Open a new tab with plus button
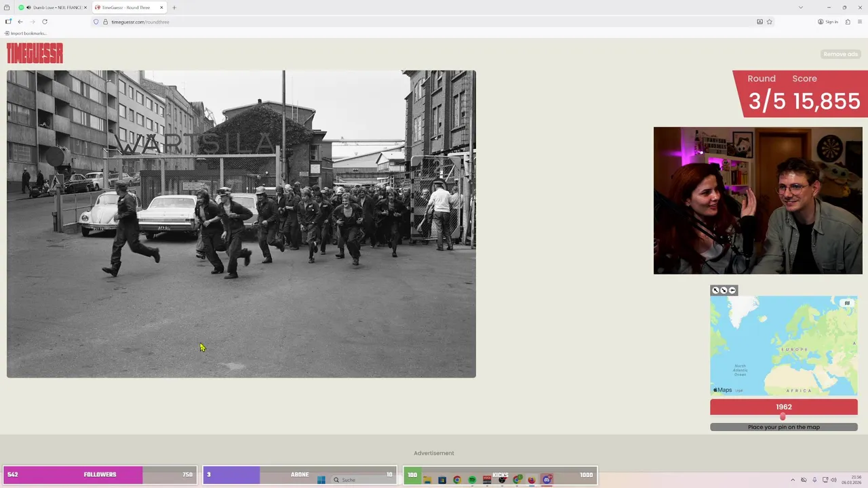The height and width of the screenshot is (488, 868). (174, 7)
